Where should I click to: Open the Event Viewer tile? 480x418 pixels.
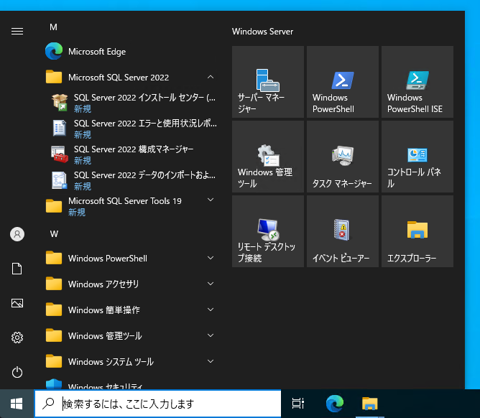[x=343, y=231]
